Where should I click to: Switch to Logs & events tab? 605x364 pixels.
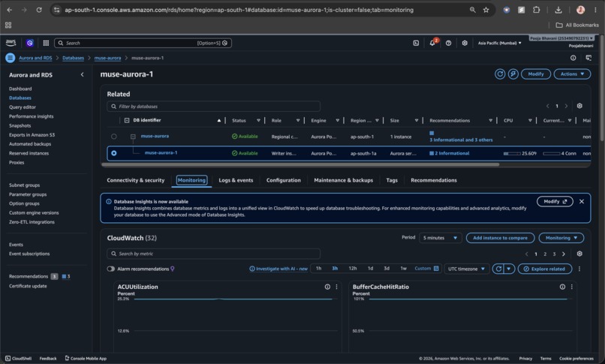236,180
